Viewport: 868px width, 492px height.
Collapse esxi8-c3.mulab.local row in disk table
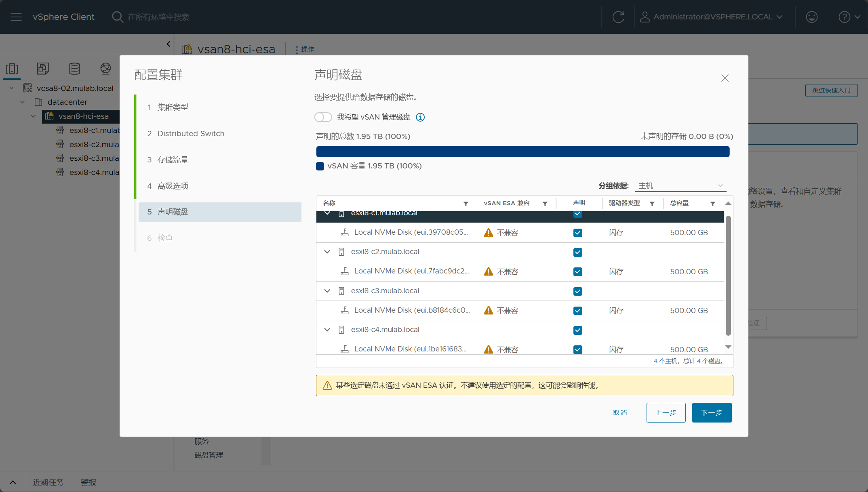[x=327, y=291]
